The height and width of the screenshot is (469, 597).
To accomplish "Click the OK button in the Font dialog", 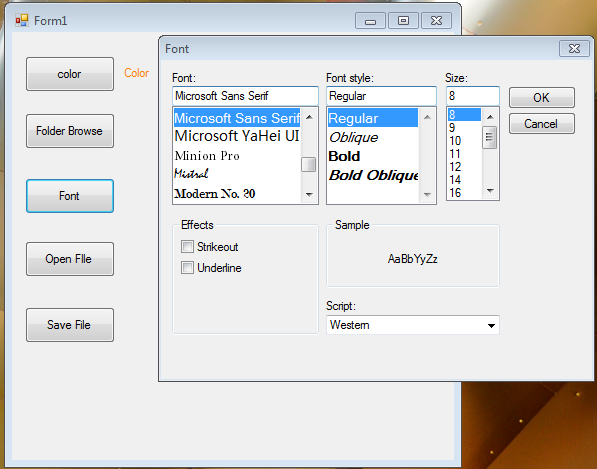I will pos(542,97).
